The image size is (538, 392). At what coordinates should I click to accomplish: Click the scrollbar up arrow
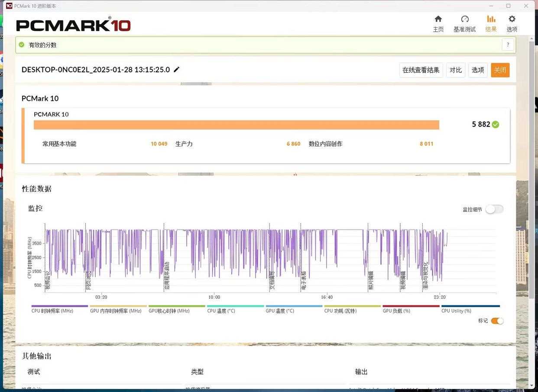532,39
